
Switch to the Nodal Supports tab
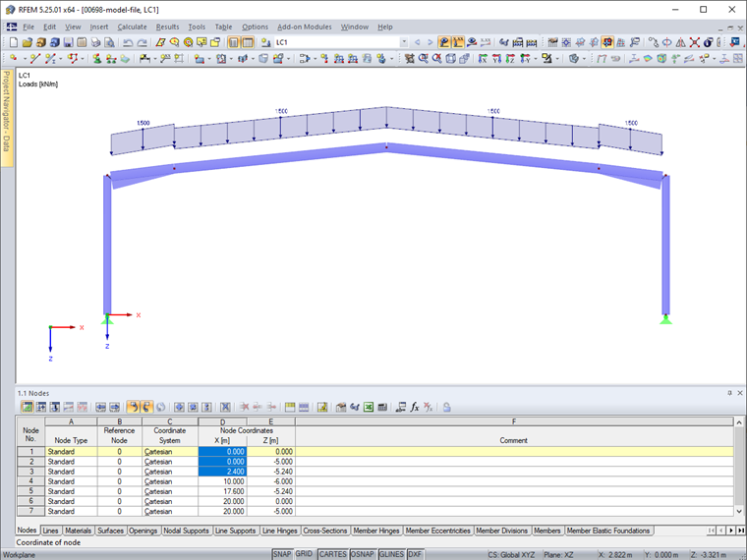click(186, 531)
